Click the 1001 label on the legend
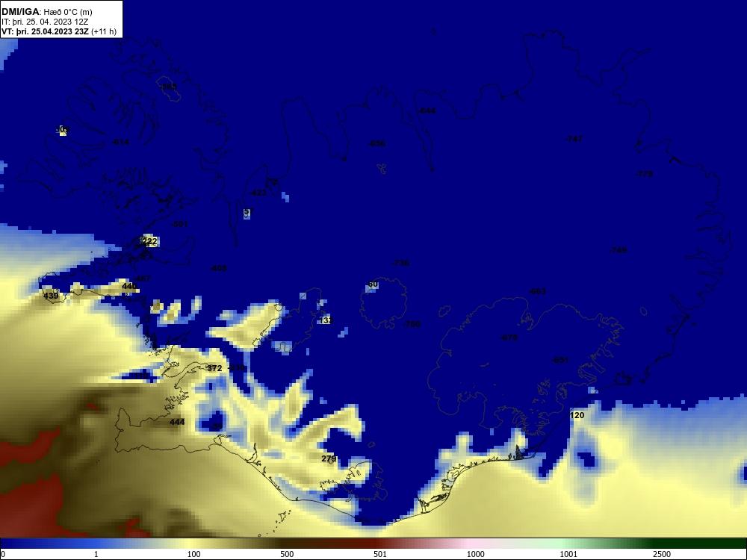 coord(568,554)
